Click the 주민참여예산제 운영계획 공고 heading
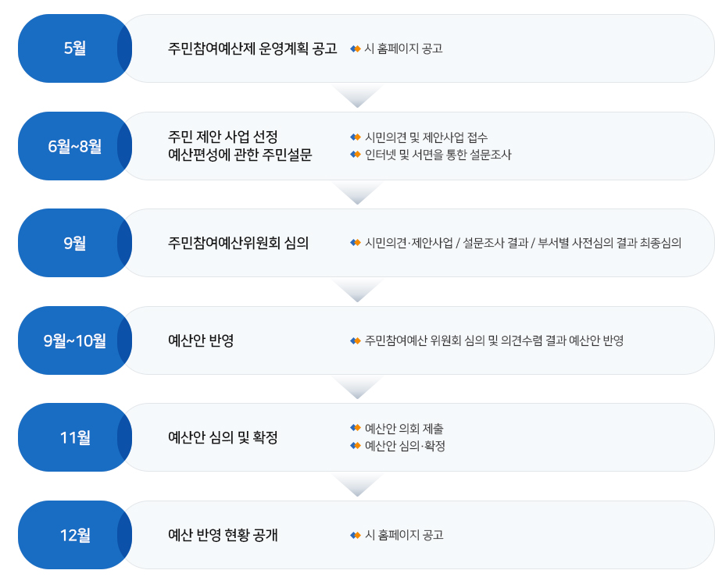 [252, 48]
